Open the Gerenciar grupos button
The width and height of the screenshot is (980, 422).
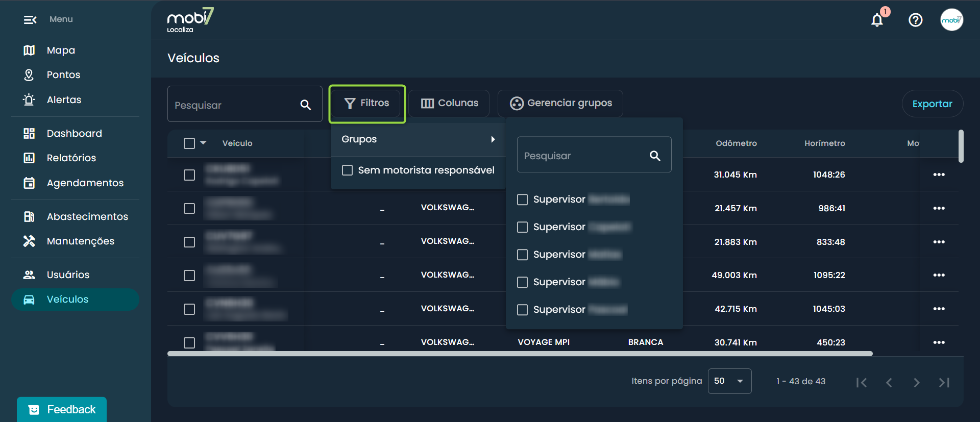pyautogui.click(x=560, y=104)
